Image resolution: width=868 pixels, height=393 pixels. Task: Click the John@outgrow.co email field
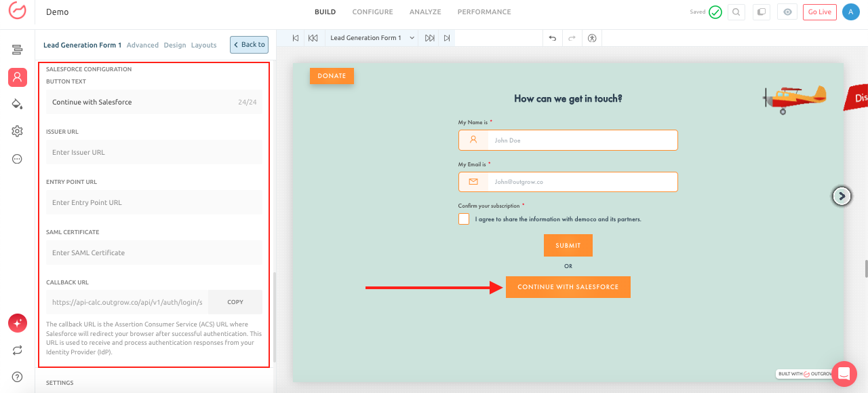pyautogui.click(x=568, y=182)
